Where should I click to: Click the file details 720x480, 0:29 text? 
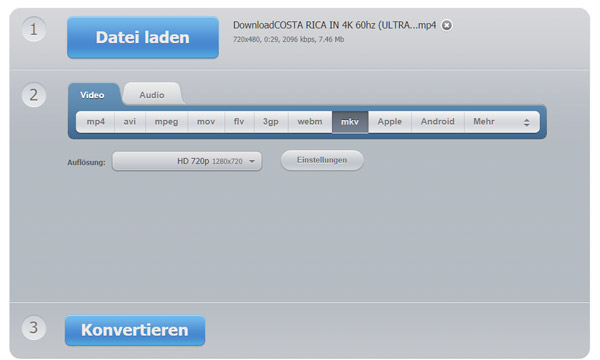pyautogui.click(x=289, y=39)
